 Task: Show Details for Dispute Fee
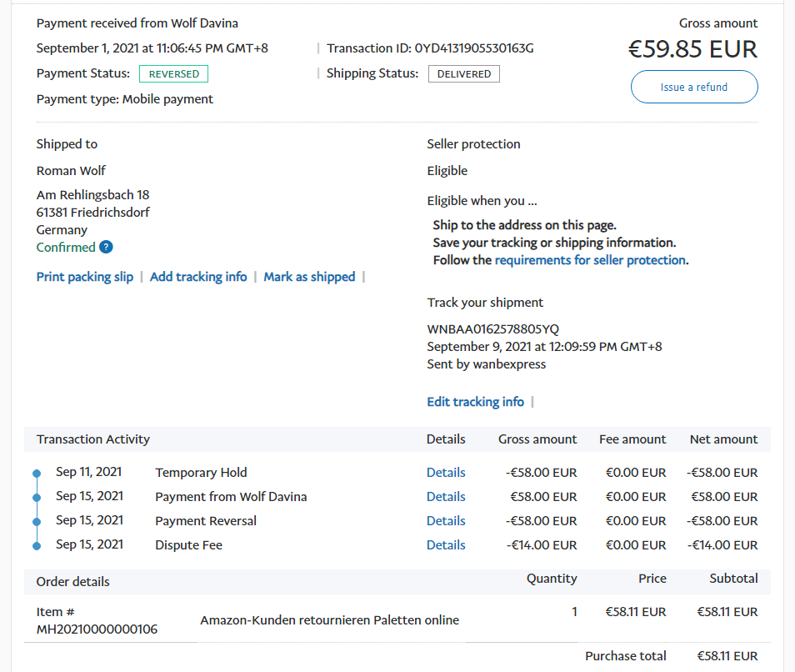[x=446, y=545]
